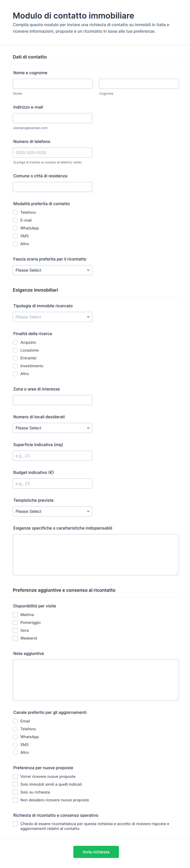Tick the Chiedo di essere ricontattato consent box
This screenshot has width=190, height=868.
pyautogui.click(x=15, y=824)
